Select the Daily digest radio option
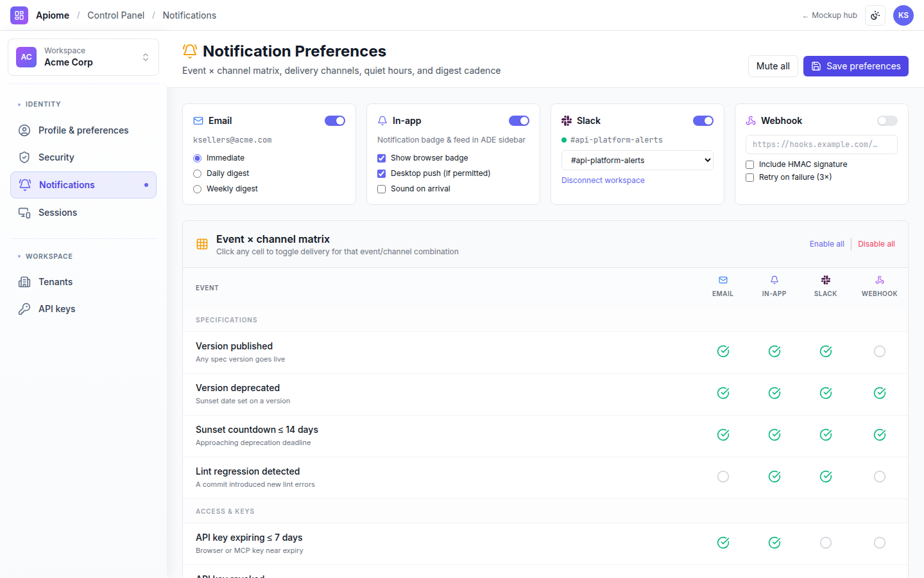This screenshot has height=578, width=924. coord(197,173)
